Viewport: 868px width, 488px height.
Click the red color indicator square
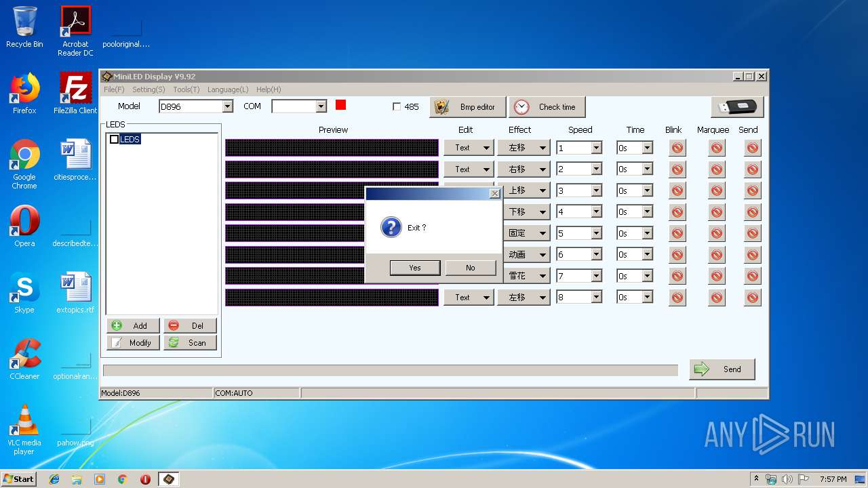[x=340, y=104]
